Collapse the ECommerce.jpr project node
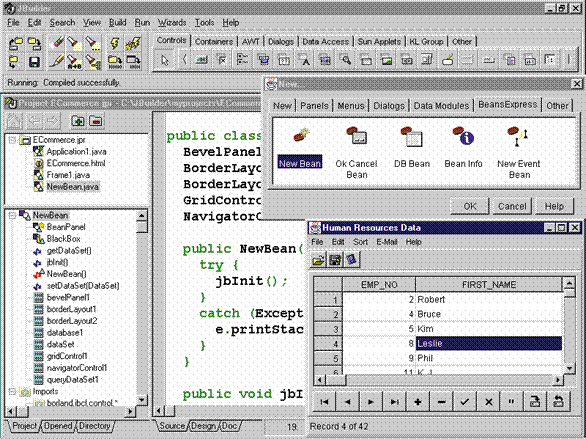Screen dimensions: 586x439 [12, 140]
